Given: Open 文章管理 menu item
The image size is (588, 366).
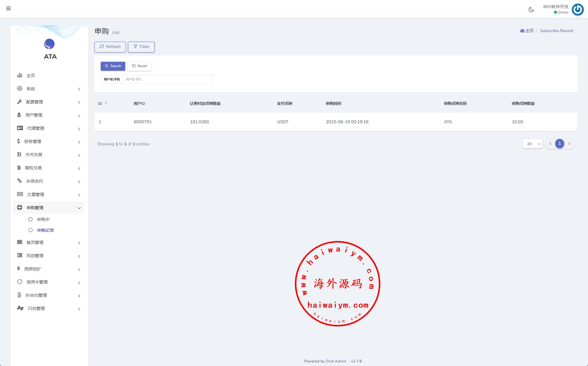Looking at the screenshot, I should [x=35, y=195].
